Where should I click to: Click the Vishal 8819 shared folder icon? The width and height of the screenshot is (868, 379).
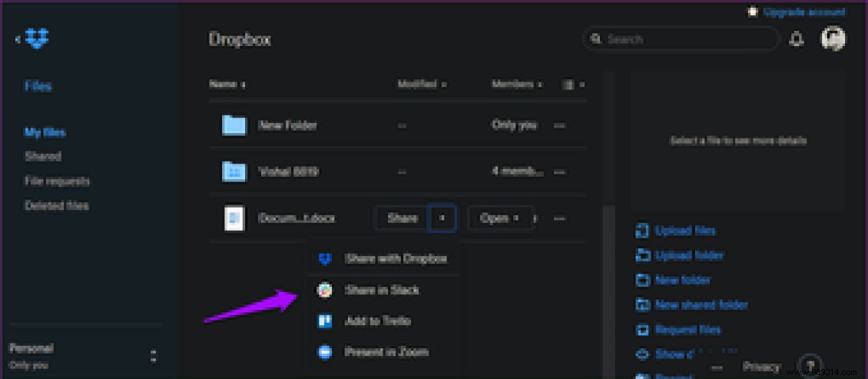tap(234, 171)
